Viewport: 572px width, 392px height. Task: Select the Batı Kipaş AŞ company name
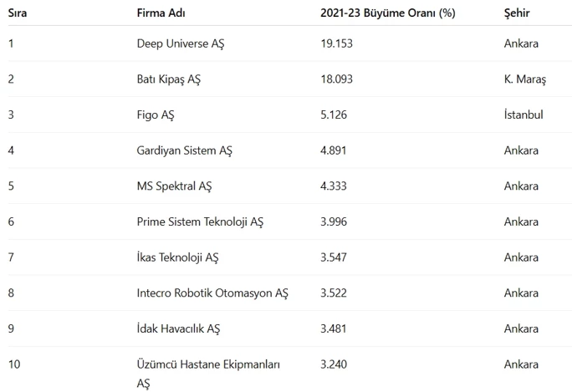(169, 79)
